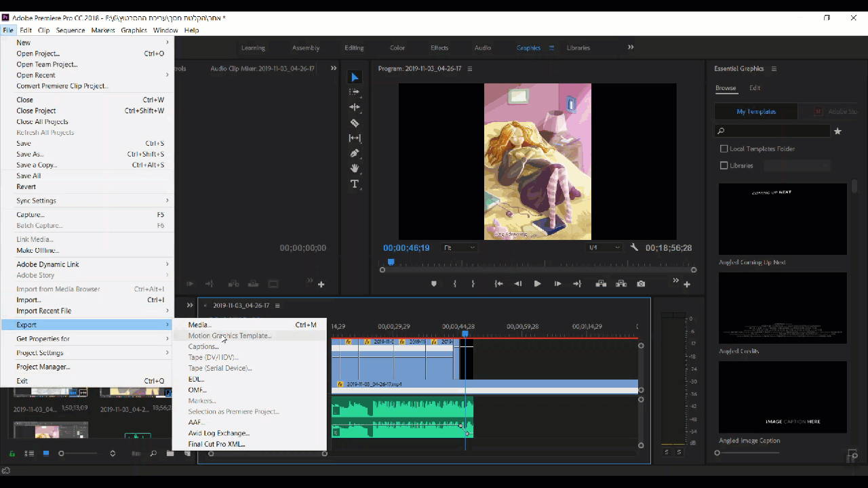The image size is (868, 488).
Task: Select the Ripple Edit tool
Action: [x=355, y=107]
